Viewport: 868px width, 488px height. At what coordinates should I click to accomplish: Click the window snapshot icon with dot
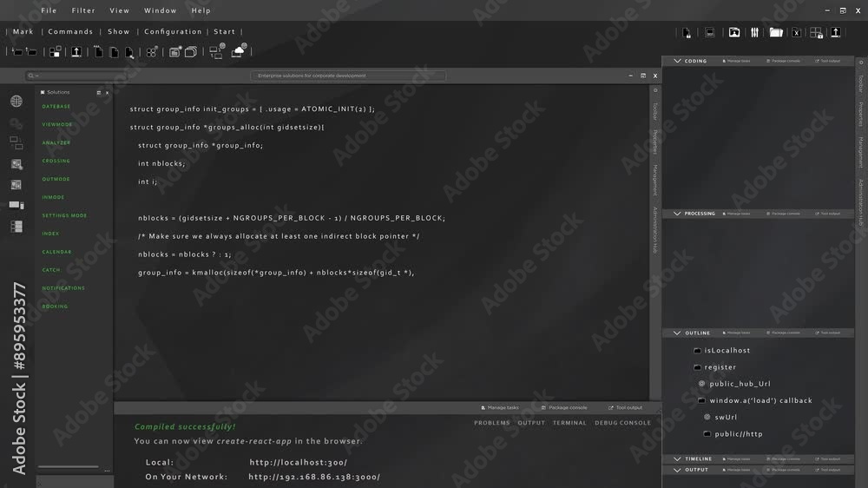coord(175,52)
